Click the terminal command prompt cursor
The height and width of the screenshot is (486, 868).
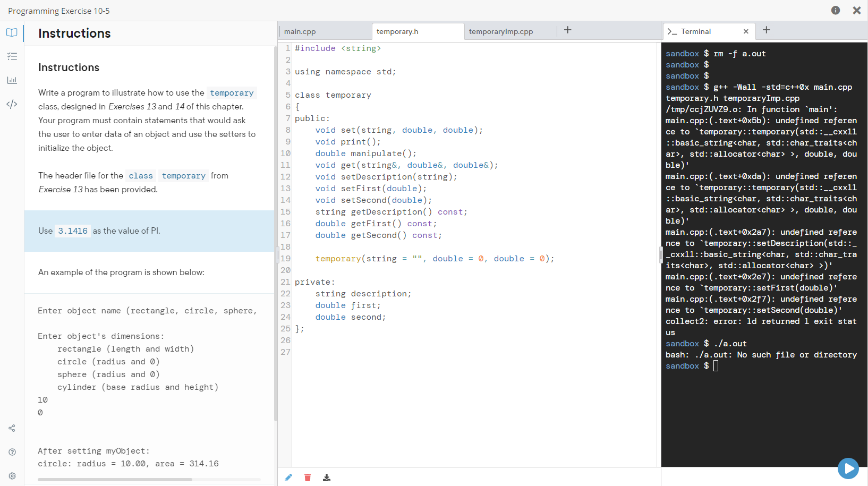pyautogui.click(x=716, y=366)
